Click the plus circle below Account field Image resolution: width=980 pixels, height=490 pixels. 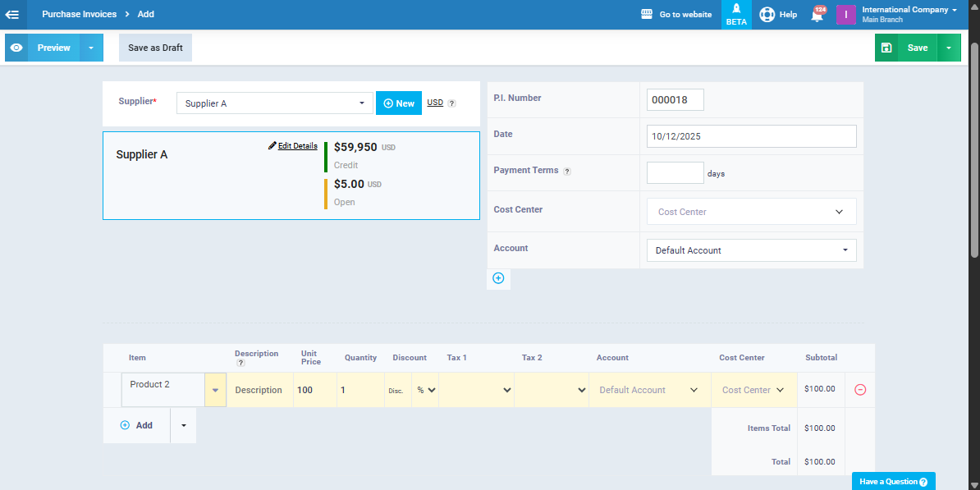(498, 278)
